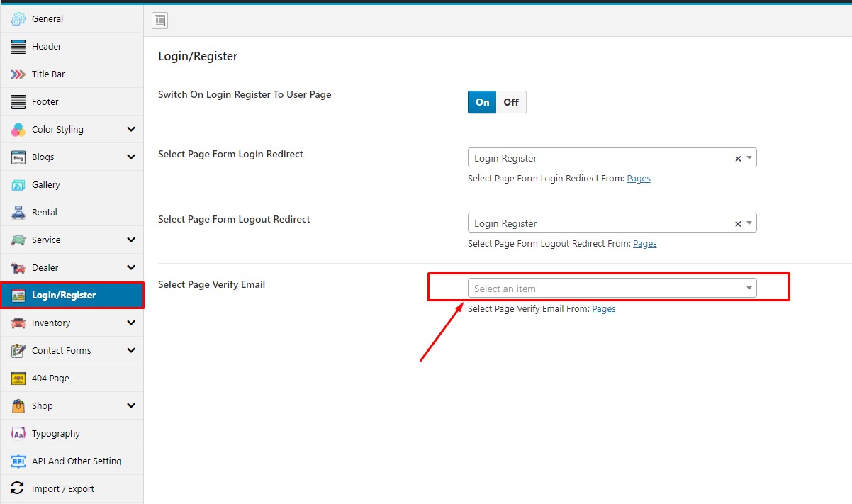This screenshot has width=852, height=504.
Task: Click the Rental car icon
Action: [x=18, y=213]
